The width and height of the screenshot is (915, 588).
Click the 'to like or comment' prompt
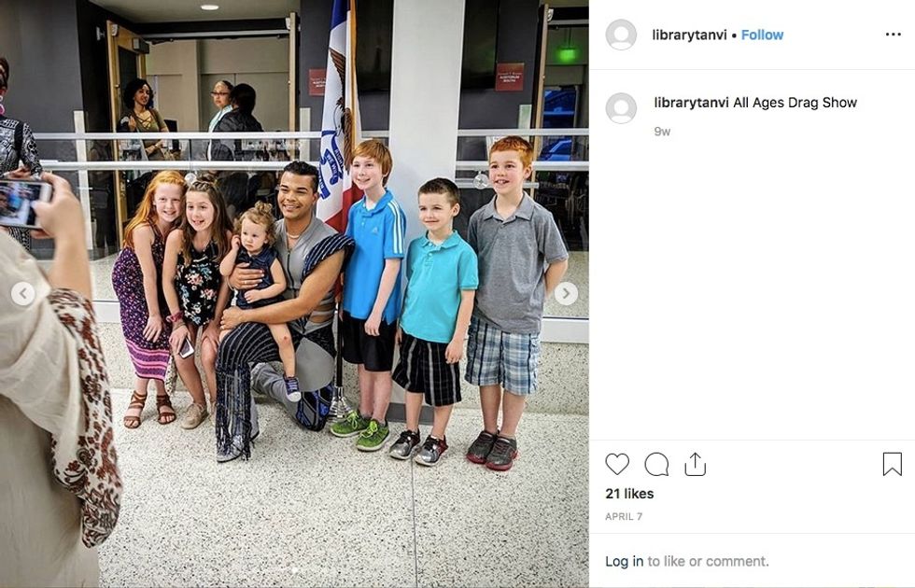click(708, 561)
